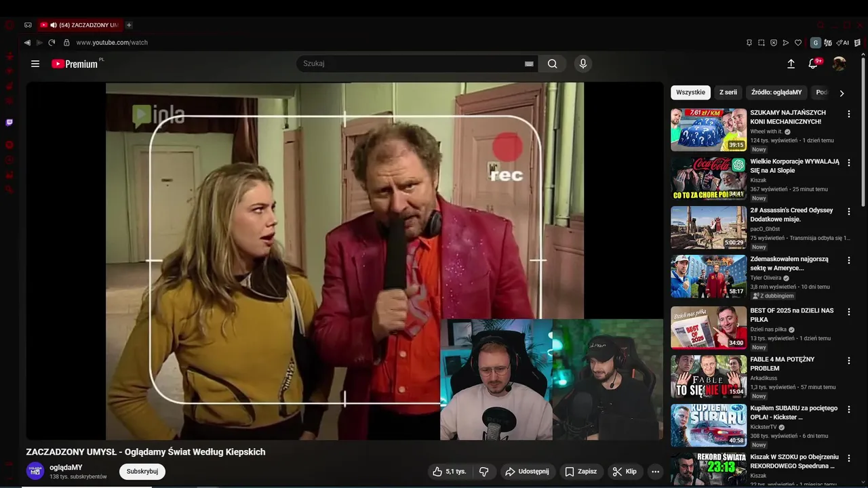Open Assassin's Creed Odyssey video thumbnail
This screenshot has height=488, width=868.
(709, 227)
